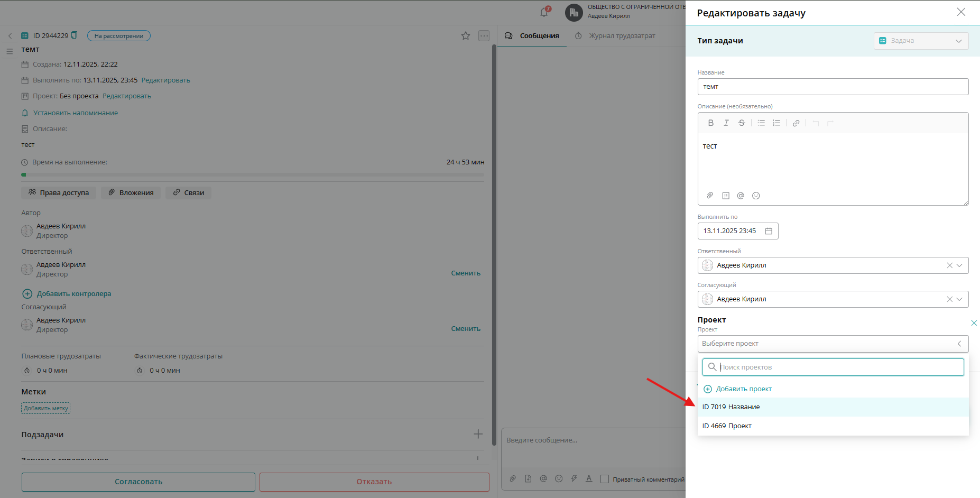Open the organization profile icon
The image size is (980, 498).
click(574, 12)
